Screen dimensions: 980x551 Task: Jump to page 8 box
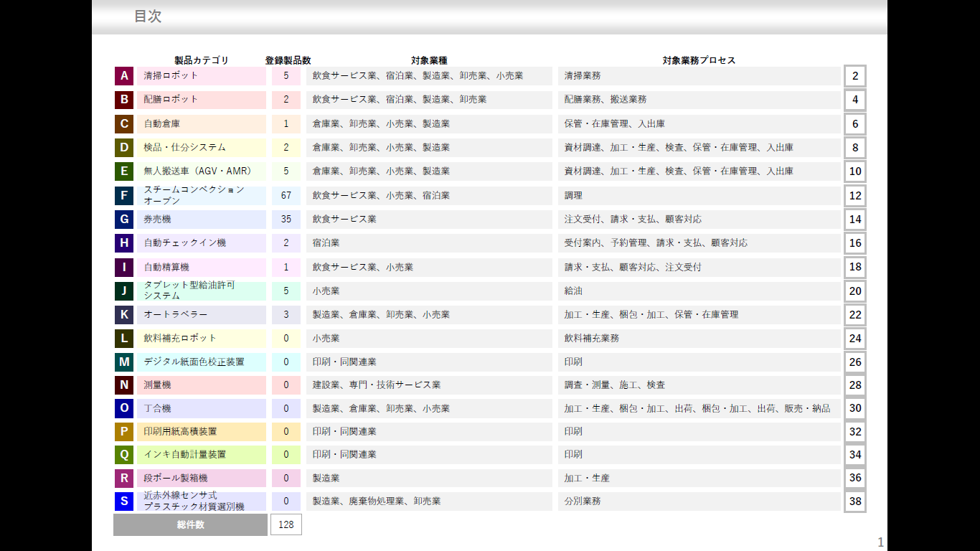(855, 148)
